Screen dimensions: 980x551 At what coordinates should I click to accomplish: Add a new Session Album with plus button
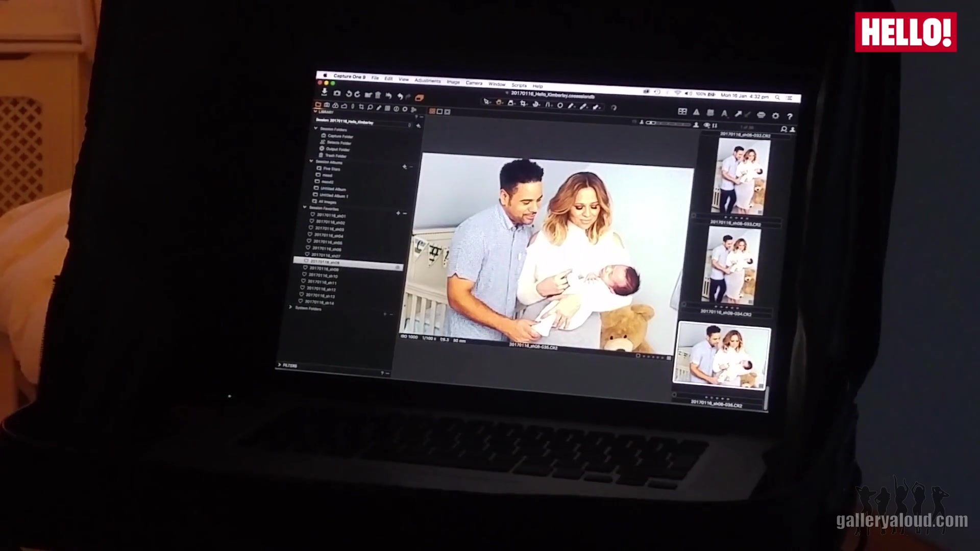404,166
